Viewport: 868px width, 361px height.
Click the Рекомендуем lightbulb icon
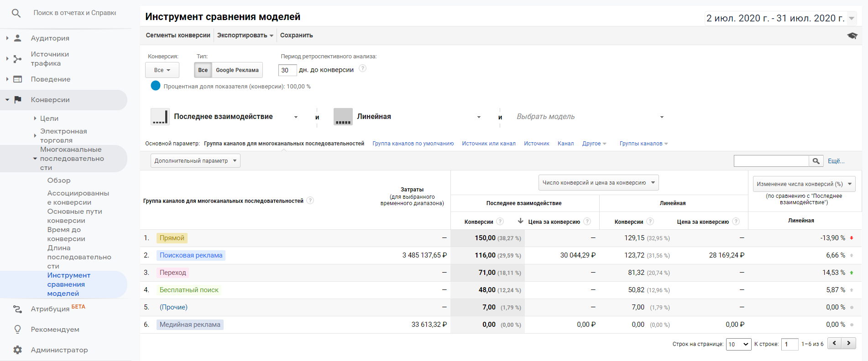pos(18,329)
